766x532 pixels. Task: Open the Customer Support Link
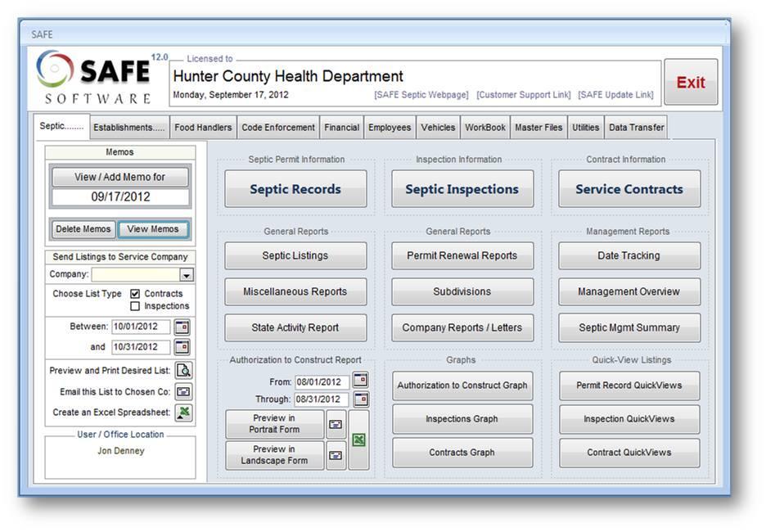pyautogui.click(x=523, y=95)
